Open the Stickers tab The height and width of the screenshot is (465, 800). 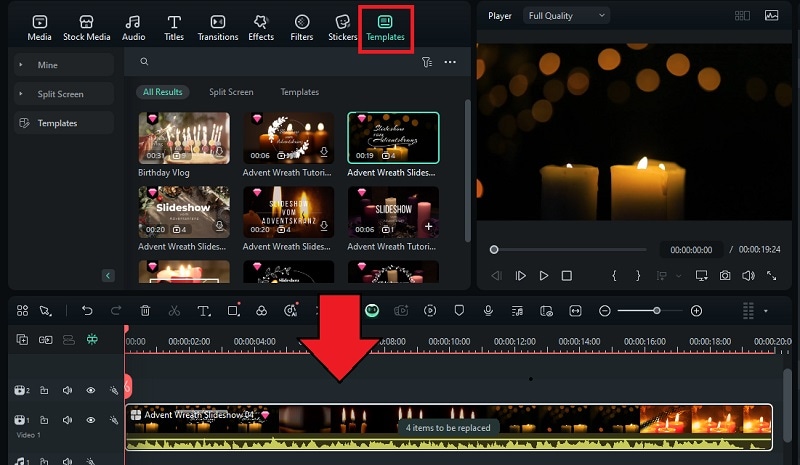point(342,28)
